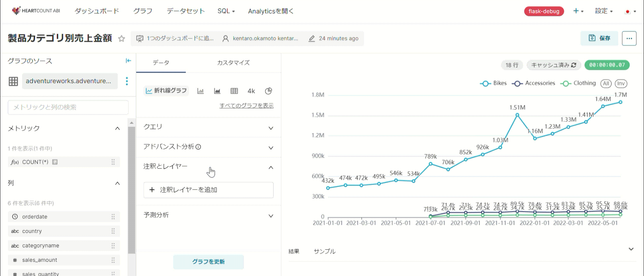Open the SQL dropdown menu

226,11
